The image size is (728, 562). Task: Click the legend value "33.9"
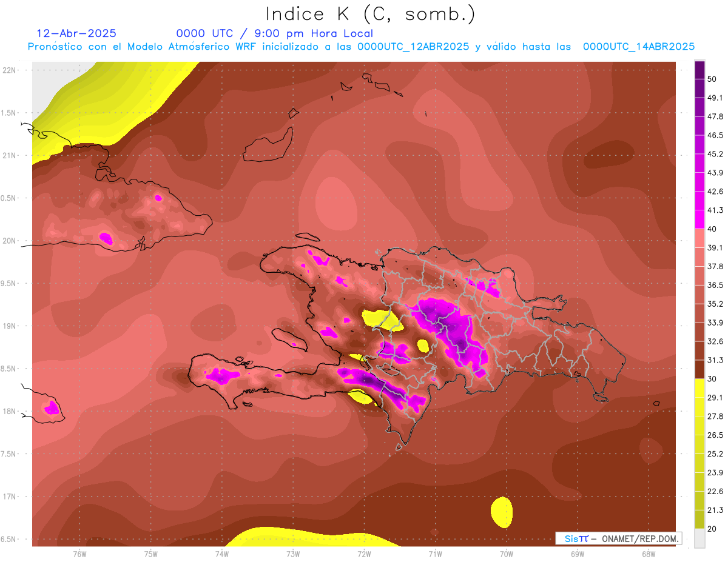tap(715, 323)
